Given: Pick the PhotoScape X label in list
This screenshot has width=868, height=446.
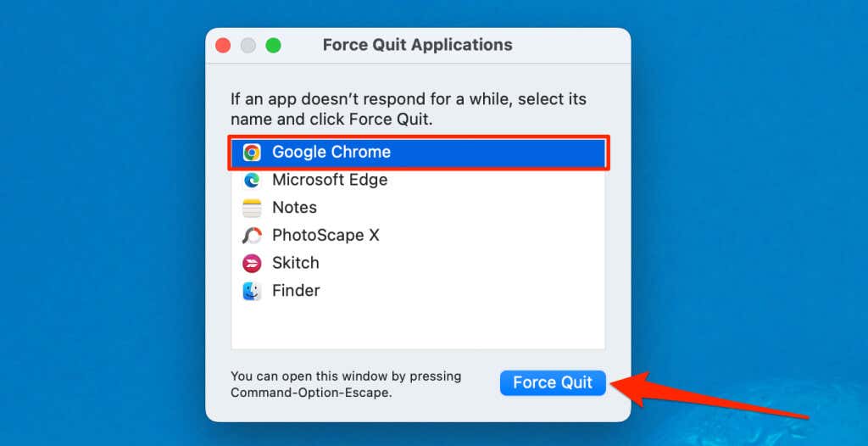Looking at the screenshot, I should click(325, 236).
